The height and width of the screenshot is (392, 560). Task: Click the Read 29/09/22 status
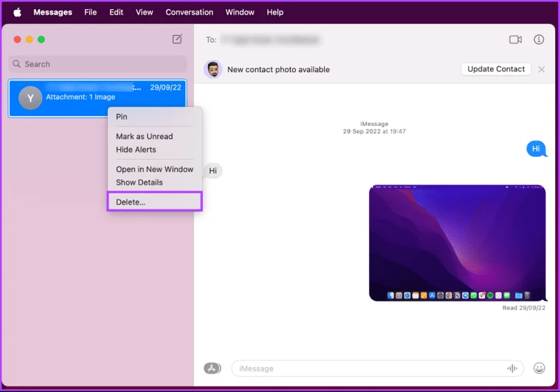524,308
